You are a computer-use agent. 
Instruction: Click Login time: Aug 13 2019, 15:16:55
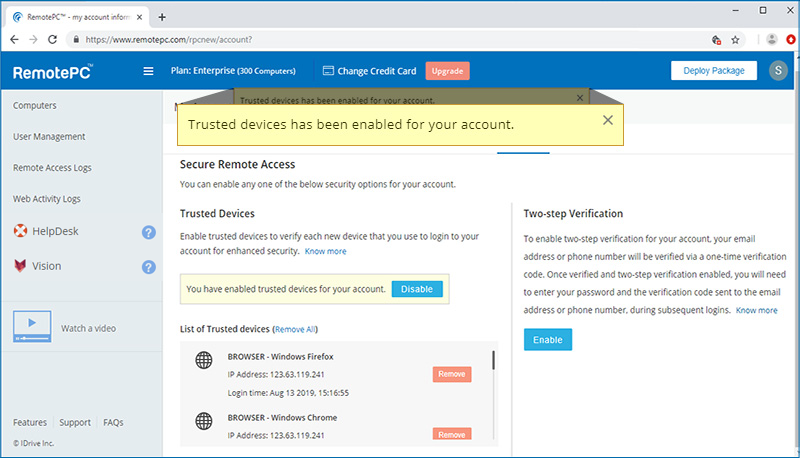[x=288, y=393]
